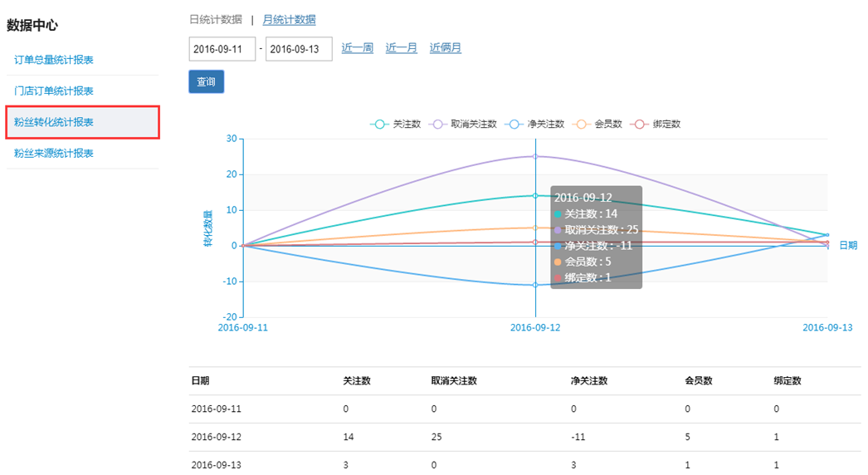Switch to 日统计数据 tab
The image size is (868, 475).
click(x=216, y=19)
